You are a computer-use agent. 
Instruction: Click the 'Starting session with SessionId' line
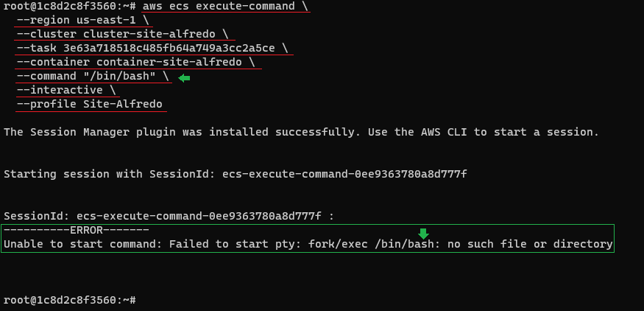click(x=236, y=174)
